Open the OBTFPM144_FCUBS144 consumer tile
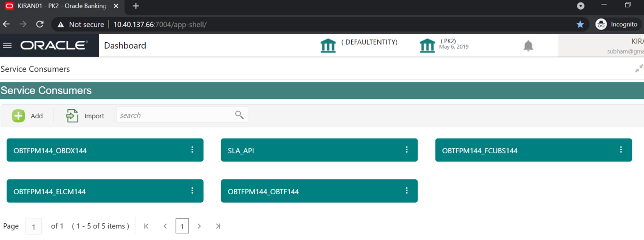The width and height of the screenshot is (644, 240). pyautogui.click(x=534, y=150)
